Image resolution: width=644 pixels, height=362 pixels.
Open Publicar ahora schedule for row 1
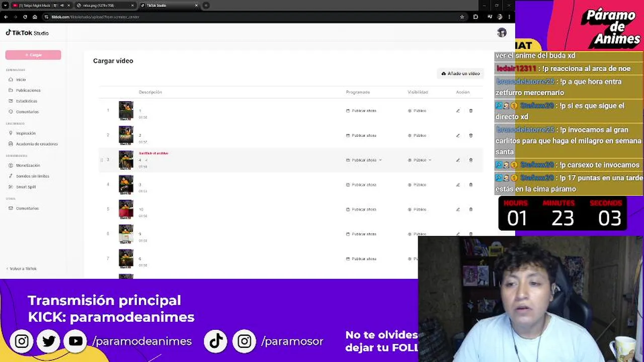coord(361,111)
